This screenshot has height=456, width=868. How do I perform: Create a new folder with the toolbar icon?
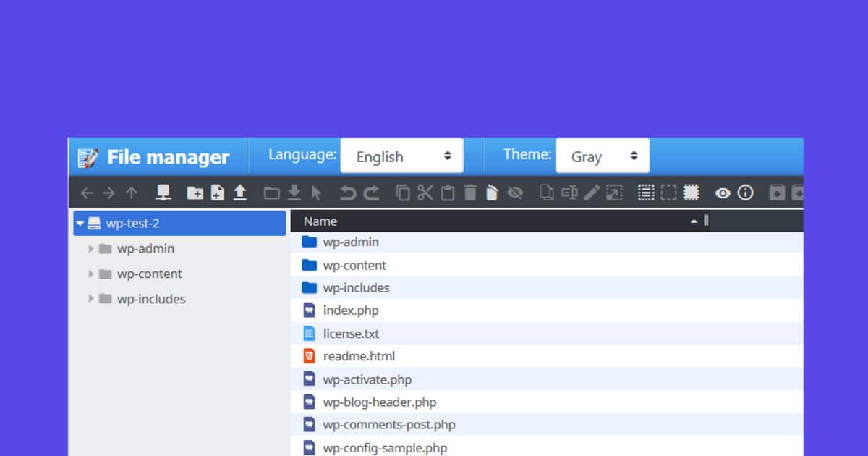coord(193,193)
